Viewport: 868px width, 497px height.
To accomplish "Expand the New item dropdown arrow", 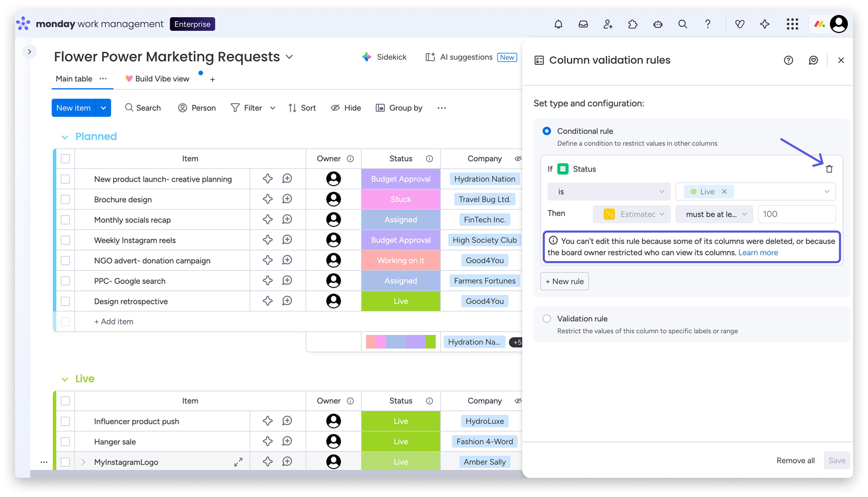I will click(103, 108).
